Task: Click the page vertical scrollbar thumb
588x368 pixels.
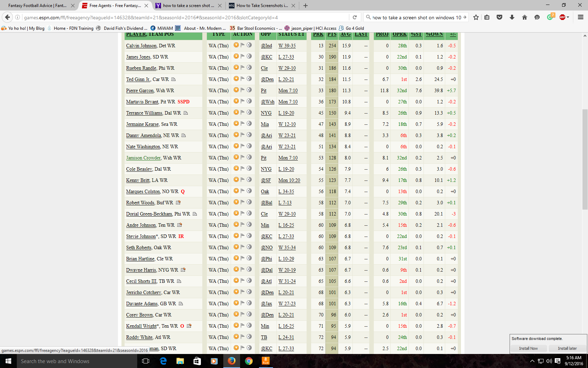Action: click(x=585, y=159)
